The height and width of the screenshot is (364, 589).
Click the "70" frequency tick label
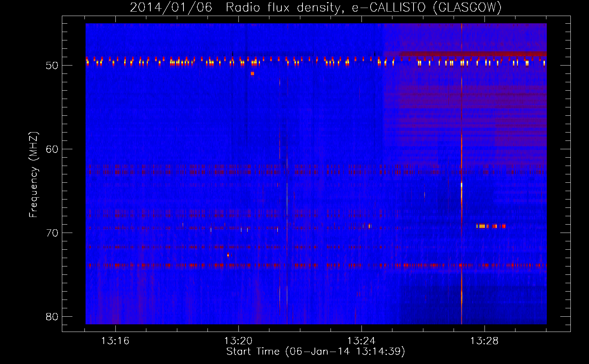(x=52, y=233)
